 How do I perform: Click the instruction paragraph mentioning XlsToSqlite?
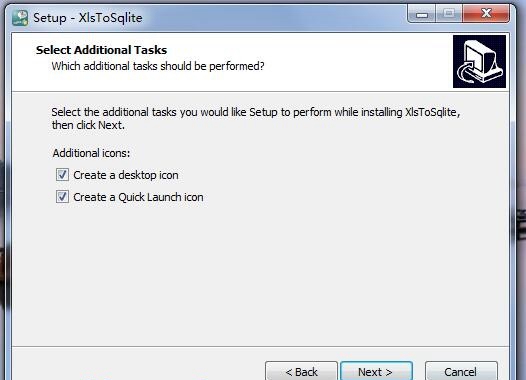tap(256, 118)
